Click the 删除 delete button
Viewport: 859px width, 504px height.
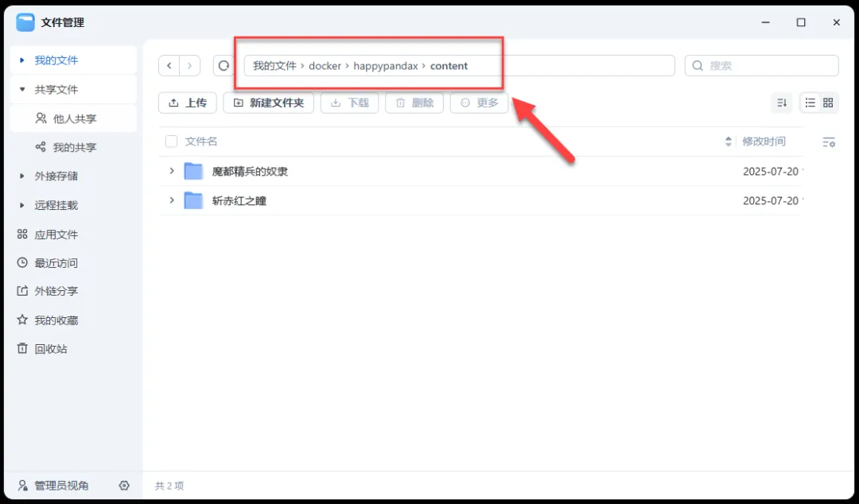(414, 103)
